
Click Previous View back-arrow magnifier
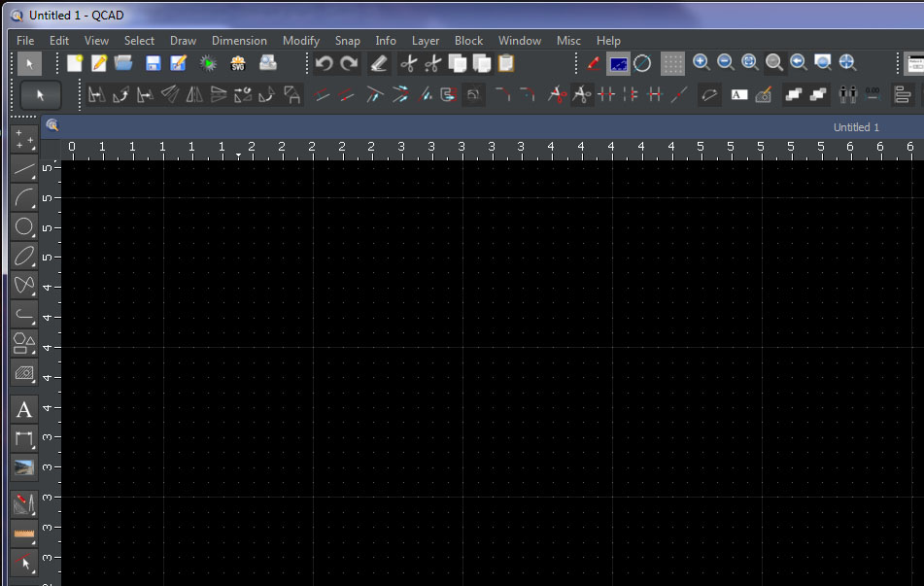pos(799,62)
